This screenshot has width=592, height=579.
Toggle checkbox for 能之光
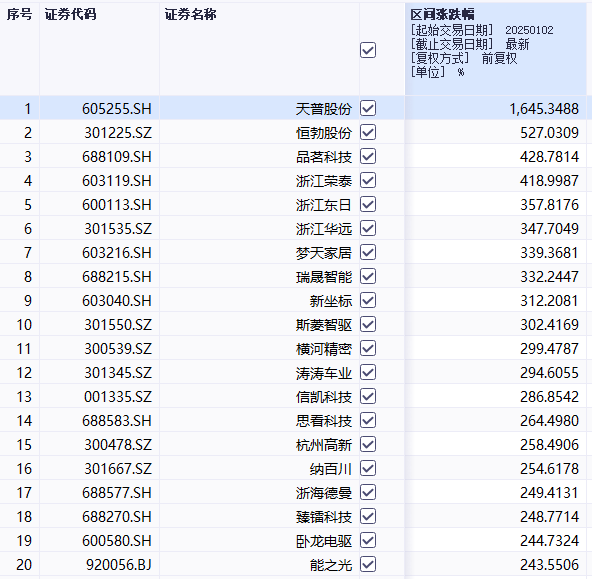(x=368, y=565)
